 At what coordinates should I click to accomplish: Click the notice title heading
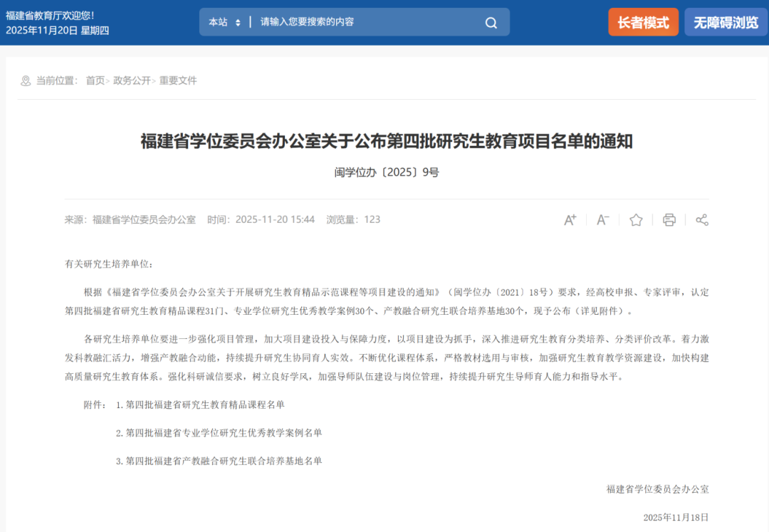[x=387, y=142]
